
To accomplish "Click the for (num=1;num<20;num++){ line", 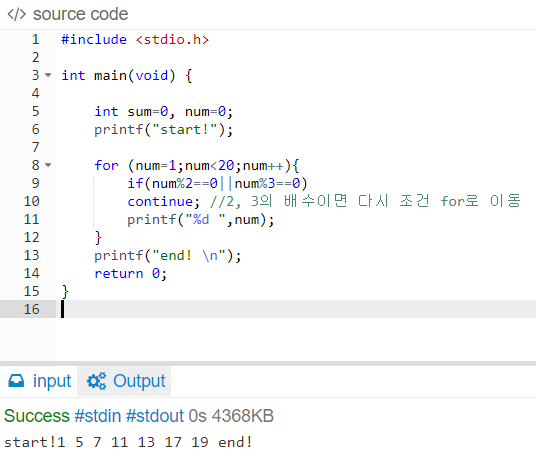I will (197, 165).
